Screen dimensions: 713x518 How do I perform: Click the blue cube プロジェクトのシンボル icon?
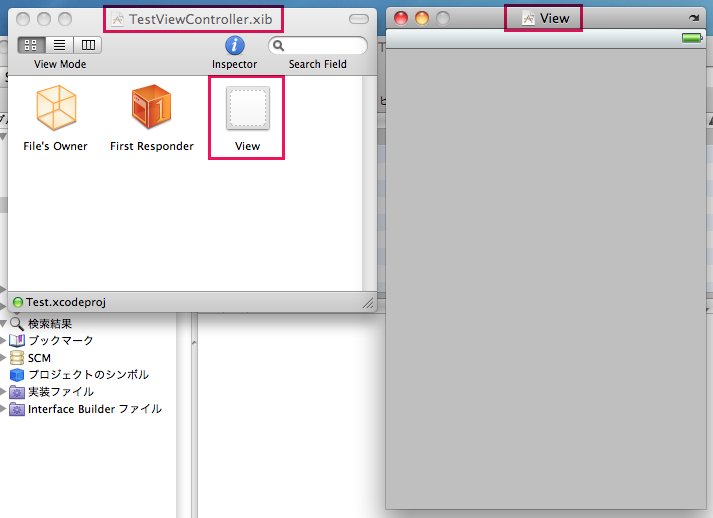click(17, 375)
